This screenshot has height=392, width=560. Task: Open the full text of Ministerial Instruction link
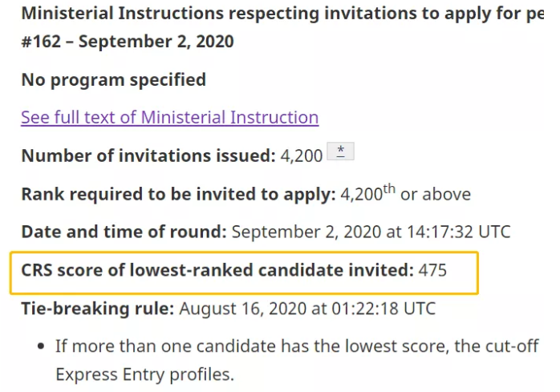point(169,117)
